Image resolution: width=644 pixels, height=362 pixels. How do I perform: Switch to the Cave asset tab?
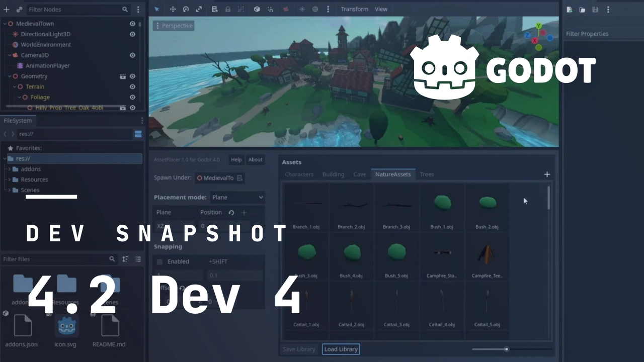360,174
